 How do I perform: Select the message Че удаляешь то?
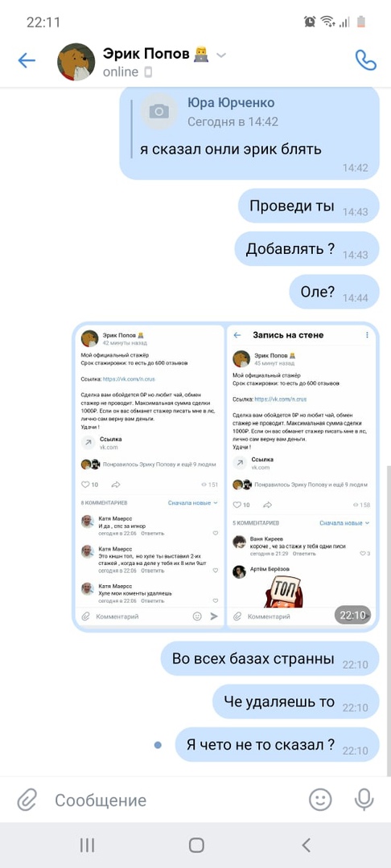(296, 702)
